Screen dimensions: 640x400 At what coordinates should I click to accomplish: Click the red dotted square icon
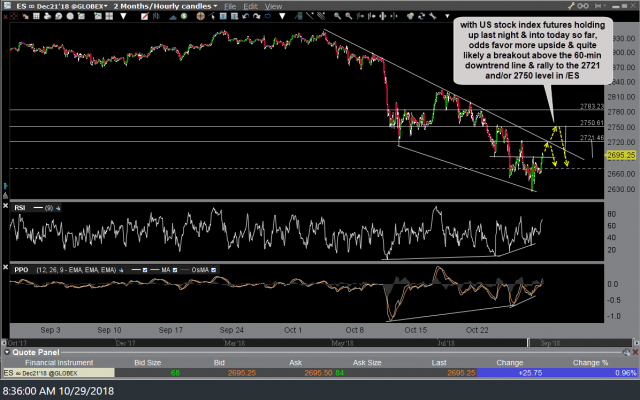(x=14, y=16)
